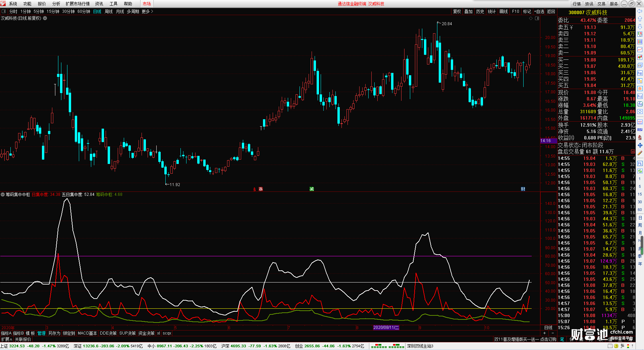The image size is (644, 350).
Task: Click the 返回 button
Action: click(551, 11)
